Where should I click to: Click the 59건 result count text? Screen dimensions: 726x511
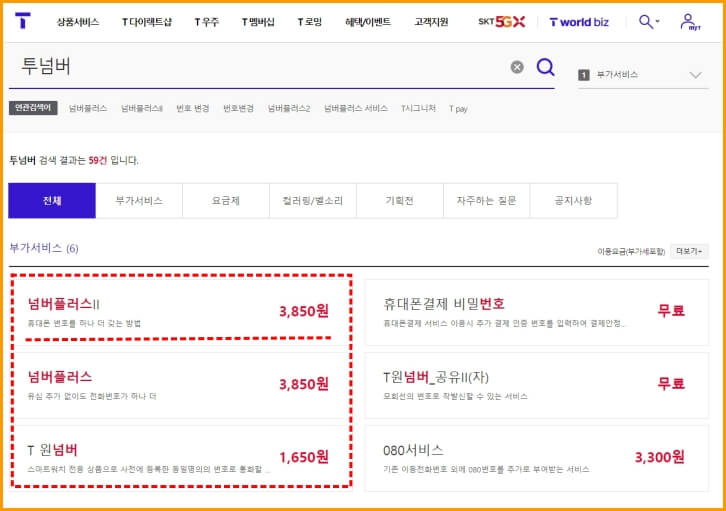pyautogui.click(x=98, y=161)
